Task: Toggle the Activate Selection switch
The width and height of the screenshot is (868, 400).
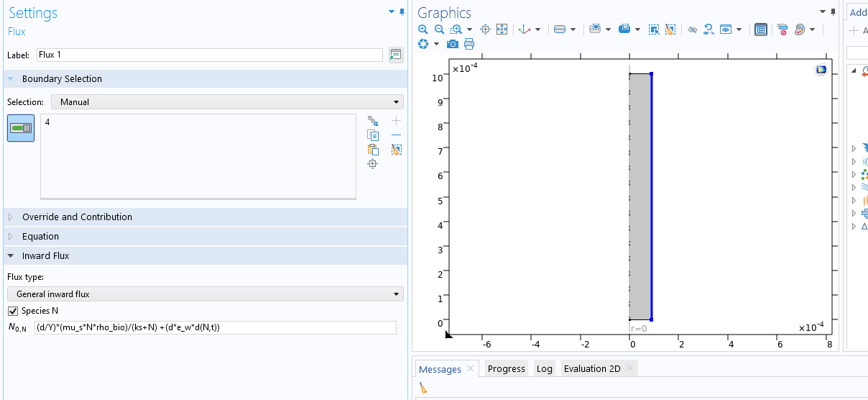Action: (21, 128)
